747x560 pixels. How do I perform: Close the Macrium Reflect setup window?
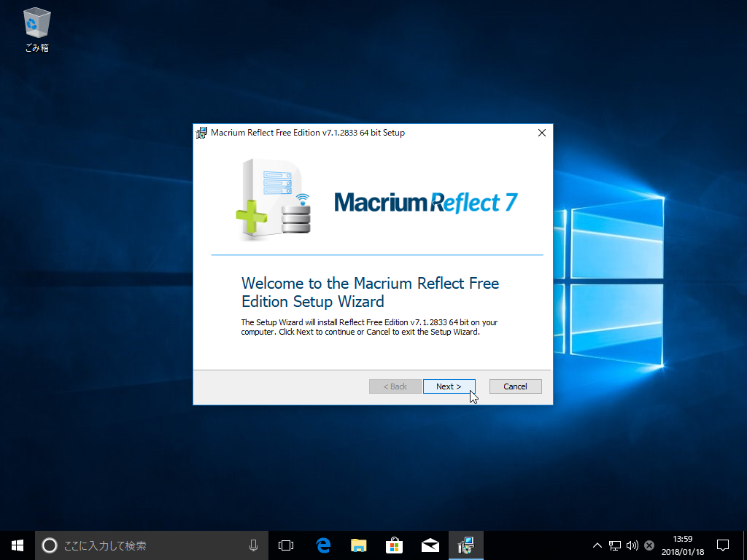click(541, 133)
